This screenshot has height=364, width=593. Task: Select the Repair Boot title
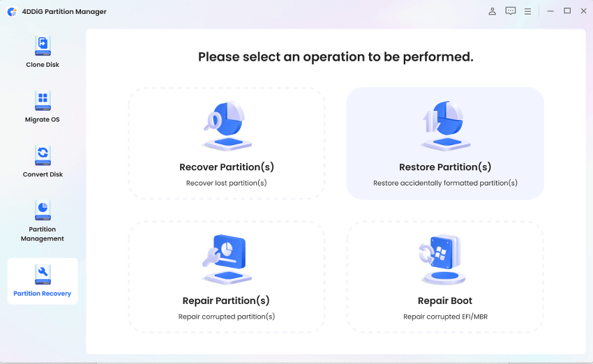445,301
